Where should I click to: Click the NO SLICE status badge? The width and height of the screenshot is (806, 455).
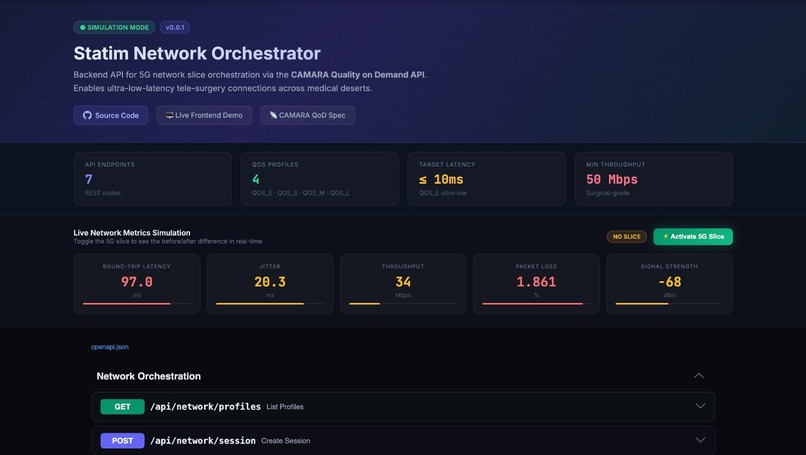627,236
